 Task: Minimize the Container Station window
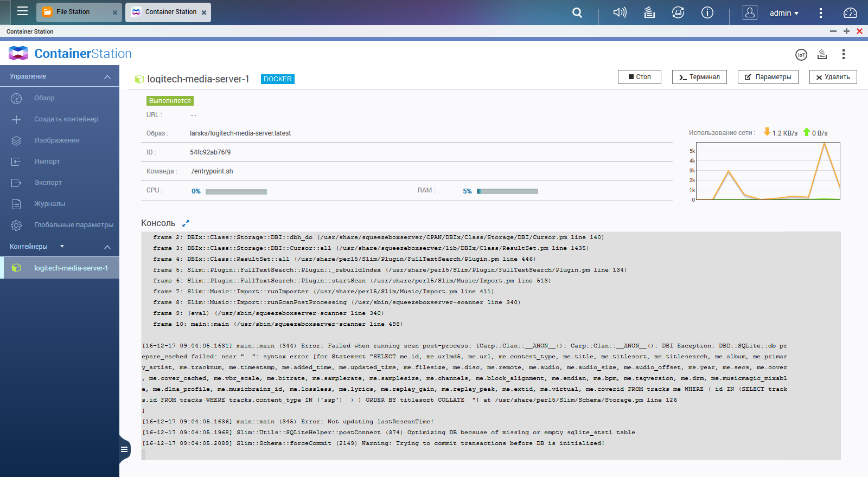(x=833, y=31)
